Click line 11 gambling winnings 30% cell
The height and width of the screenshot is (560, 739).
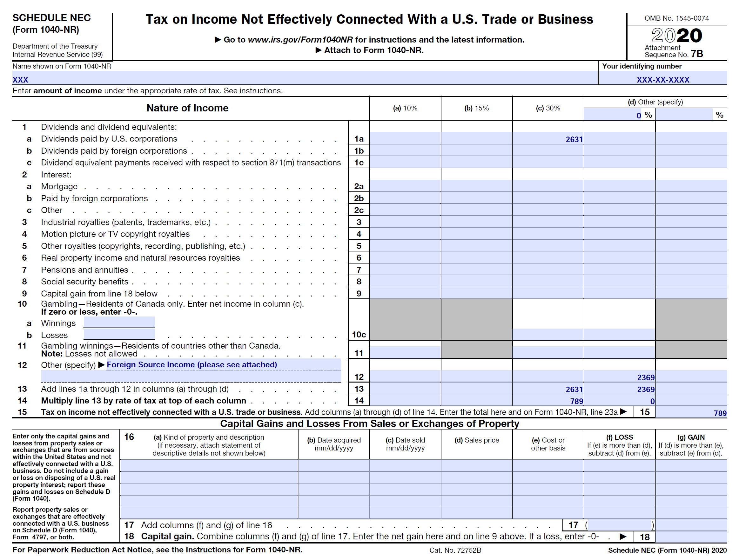[548, 353]
